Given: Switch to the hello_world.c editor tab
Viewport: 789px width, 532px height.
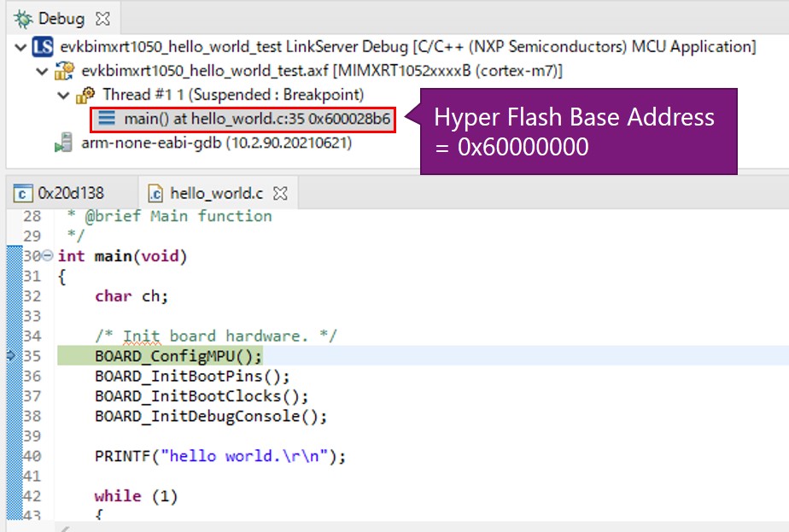Looking at the screenshot, I should 215,193.
